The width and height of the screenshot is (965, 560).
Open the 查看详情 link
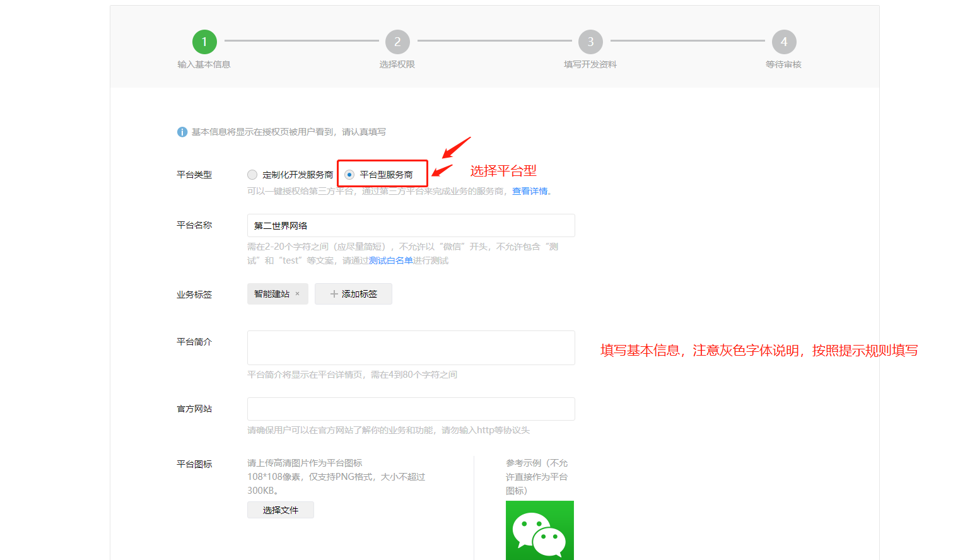point(530,191)
